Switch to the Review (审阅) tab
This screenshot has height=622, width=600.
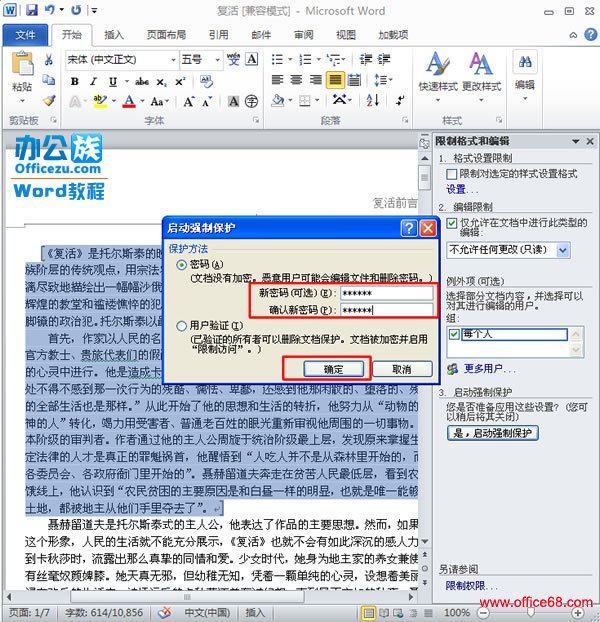click(x=303, y=35)
